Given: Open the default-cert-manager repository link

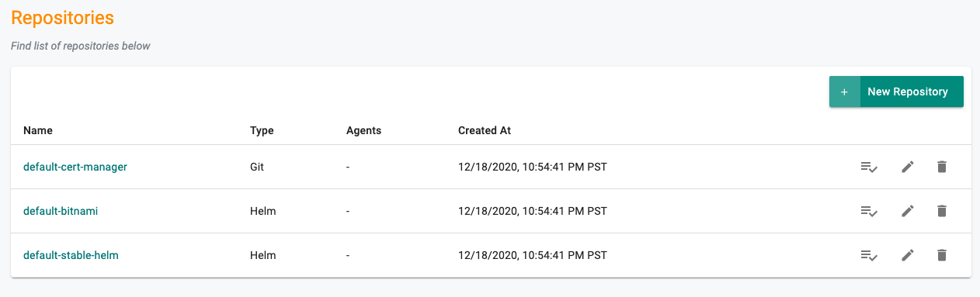Looking at the screenshot, I should (75, 167).
